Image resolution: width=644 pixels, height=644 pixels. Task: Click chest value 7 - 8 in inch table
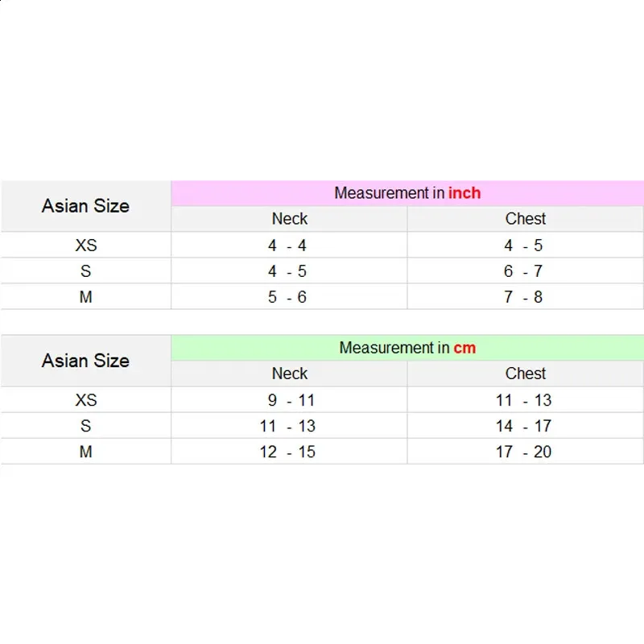[x=523, y=297]
